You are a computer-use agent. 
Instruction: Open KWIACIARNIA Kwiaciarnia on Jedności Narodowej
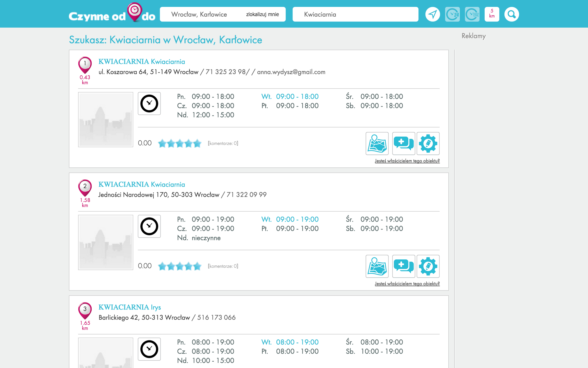click(x=142, y=184)
